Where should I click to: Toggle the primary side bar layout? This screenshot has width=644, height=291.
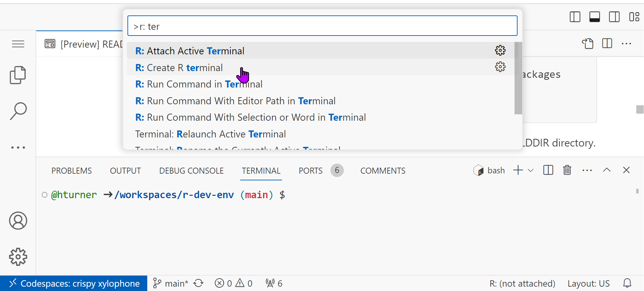[x=575, y=17]
